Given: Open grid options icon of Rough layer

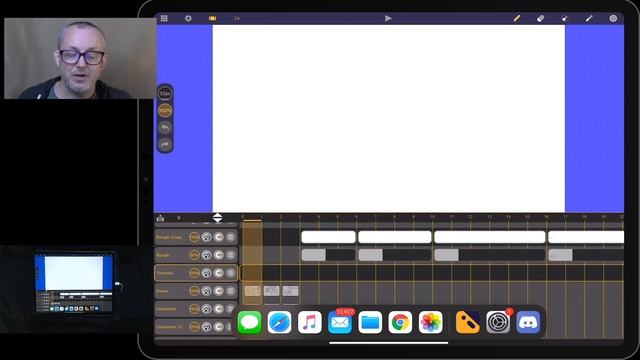Looking at the screenshot, I should (231, 255).
